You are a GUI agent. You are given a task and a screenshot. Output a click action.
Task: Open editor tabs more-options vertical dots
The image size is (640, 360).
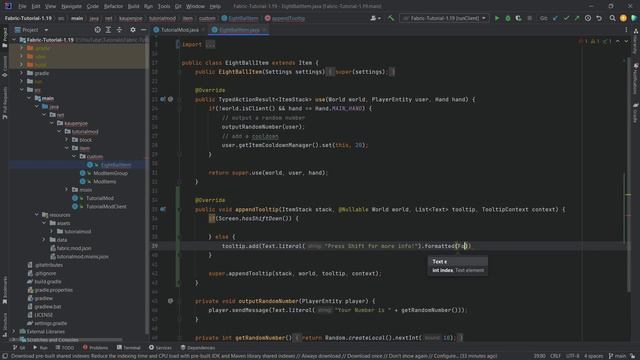626,30
